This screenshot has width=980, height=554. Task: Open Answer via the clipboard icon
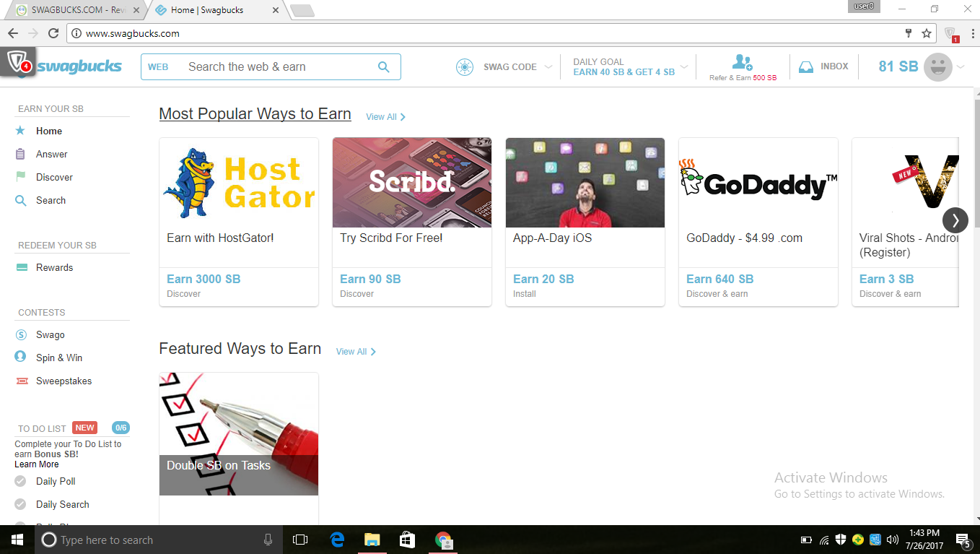coord(20,154)
